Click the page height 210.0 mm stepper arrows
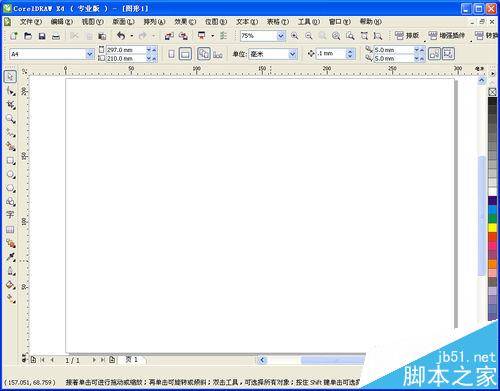500x391 pixels. click(x=151, y=58)
